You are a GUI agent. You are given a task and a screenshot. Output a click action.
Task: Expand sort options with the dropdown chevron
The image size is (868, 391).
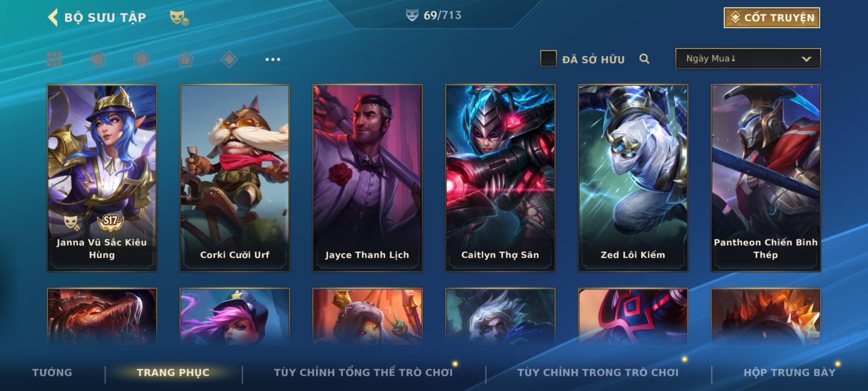806,59
